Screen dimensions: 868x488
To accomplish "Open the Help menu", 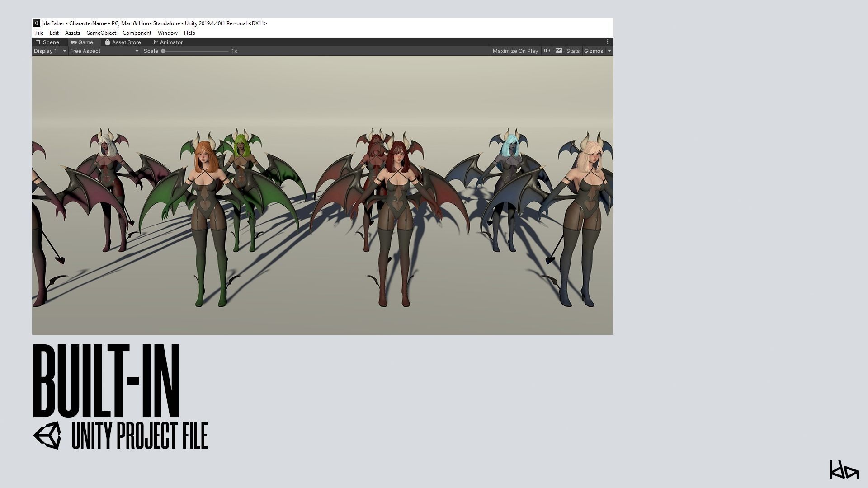I will (x=189, y=33).
